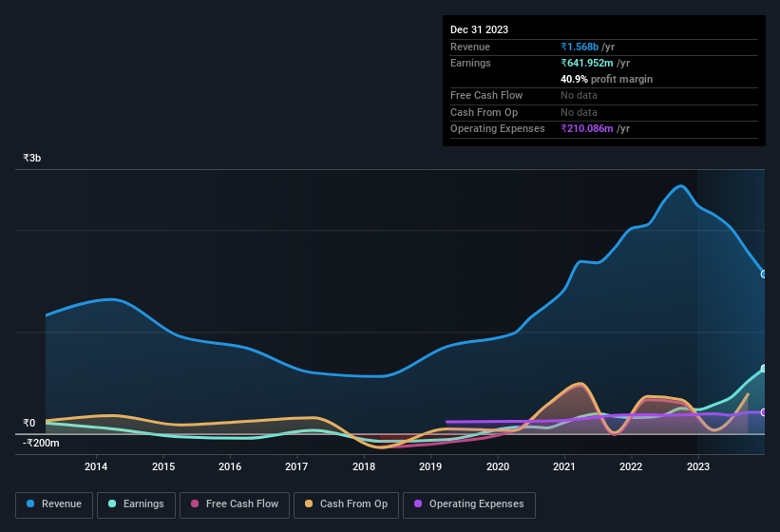Click the ₹641.952m earnings value in tooltip
The width and height of the screenshot is (780, 532).
coord(587,63)
